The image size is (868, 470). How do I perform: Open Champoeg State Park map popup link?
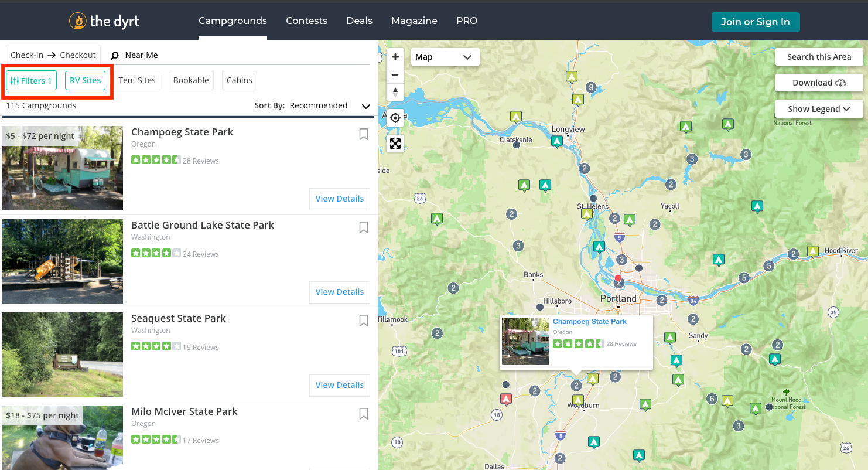tap(589, 322)
